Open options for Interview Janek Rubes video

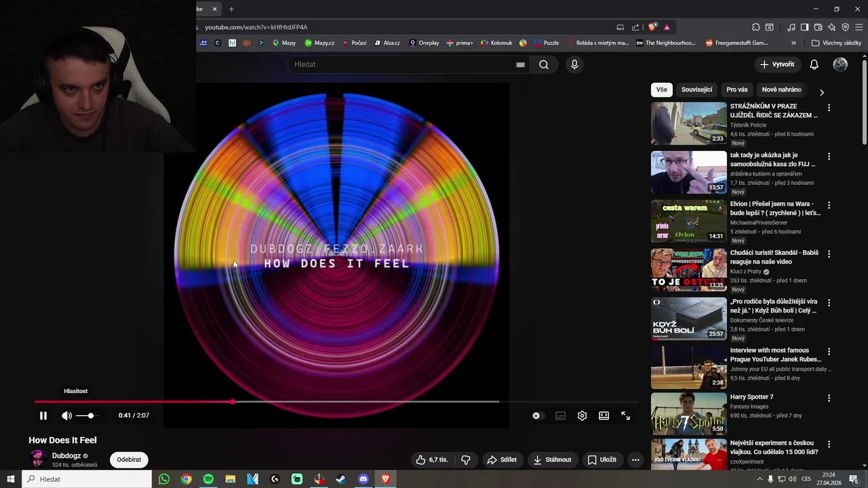coord(829,352)
